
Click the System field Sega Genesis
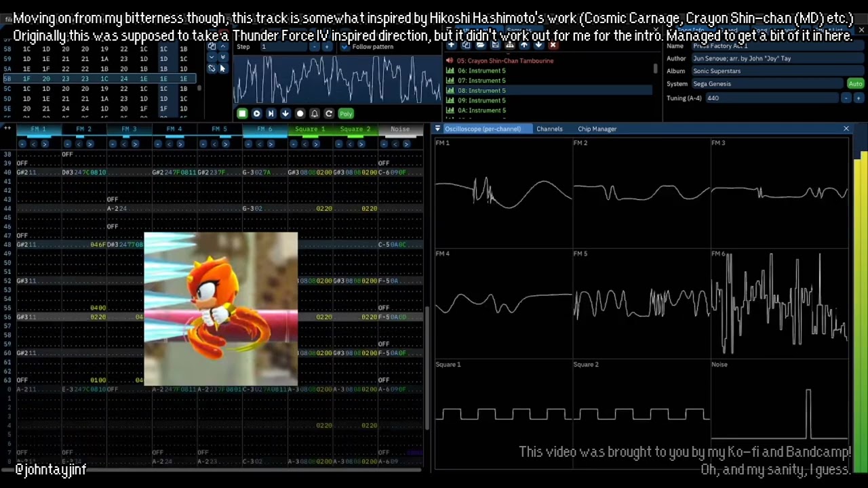coord(768,84)
